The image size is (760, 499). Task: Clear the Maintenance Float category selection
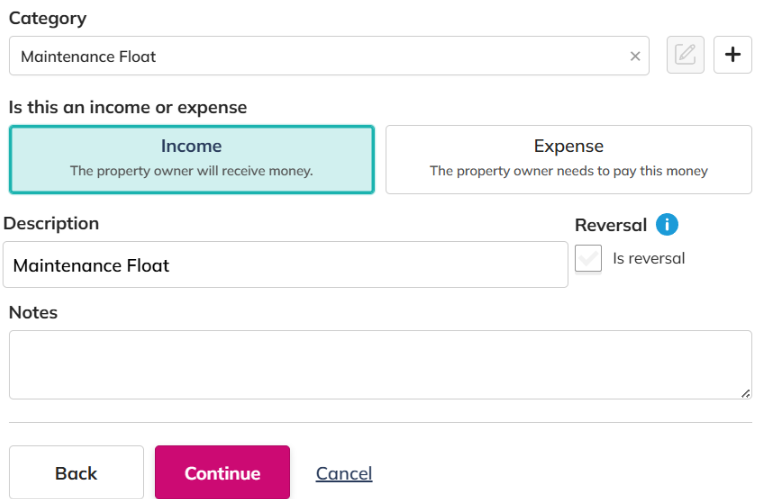(x=635, y=56)
